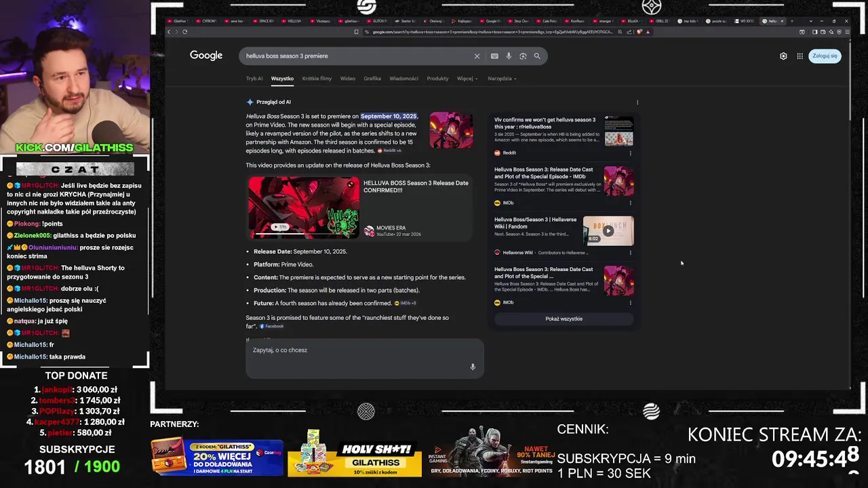Click the Zaloguj się sign-in button
This screenshot has height=488, width=868.
825,56
